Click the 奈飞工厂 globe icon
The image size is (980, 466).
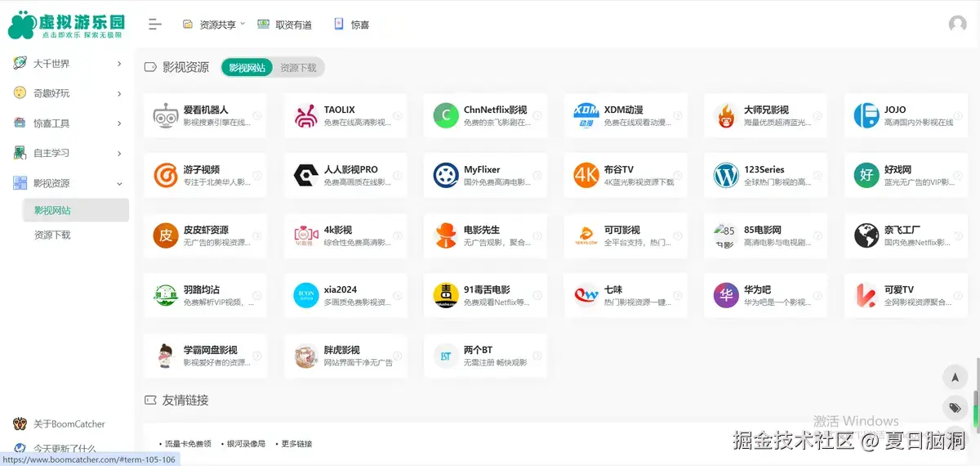[x=866, y=235]
